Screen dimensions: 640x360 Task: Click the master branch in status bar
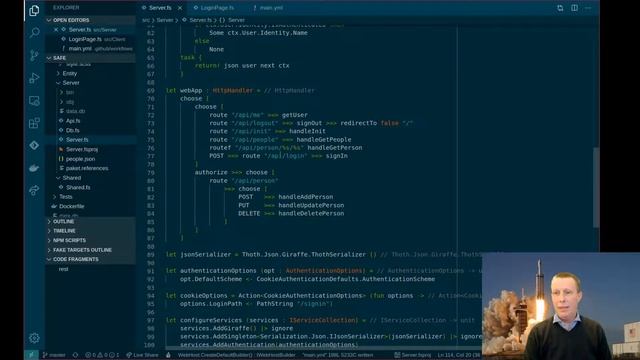(54, 355)
